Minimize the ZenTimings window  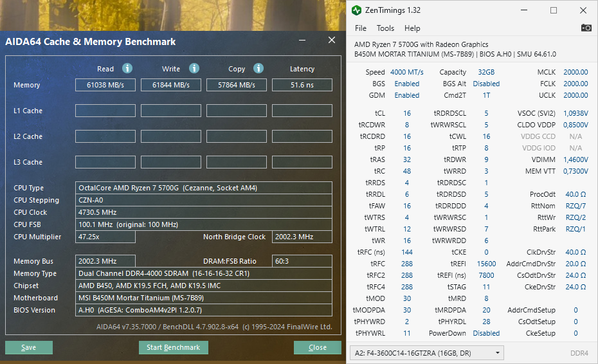pos(524,10)
